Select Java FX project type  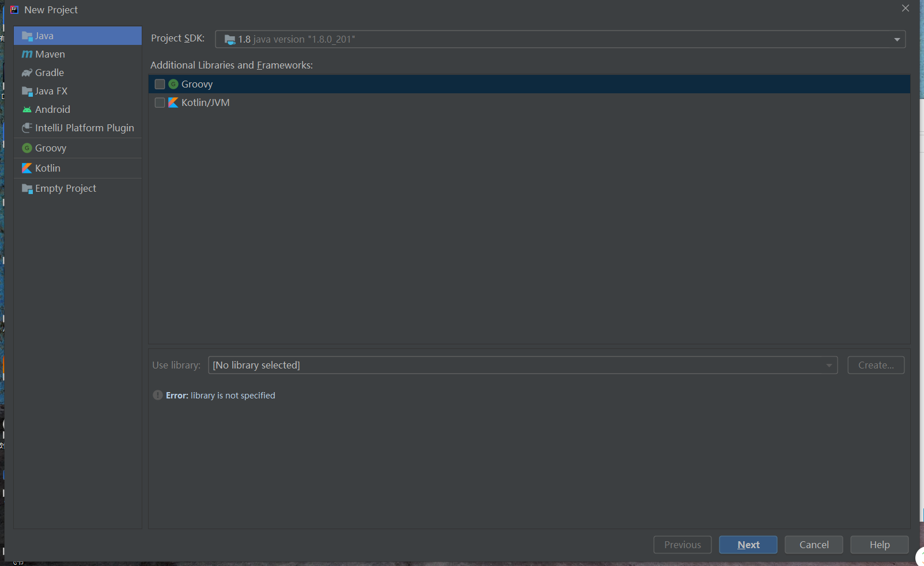pyautogui.click(x=78, y=91)
